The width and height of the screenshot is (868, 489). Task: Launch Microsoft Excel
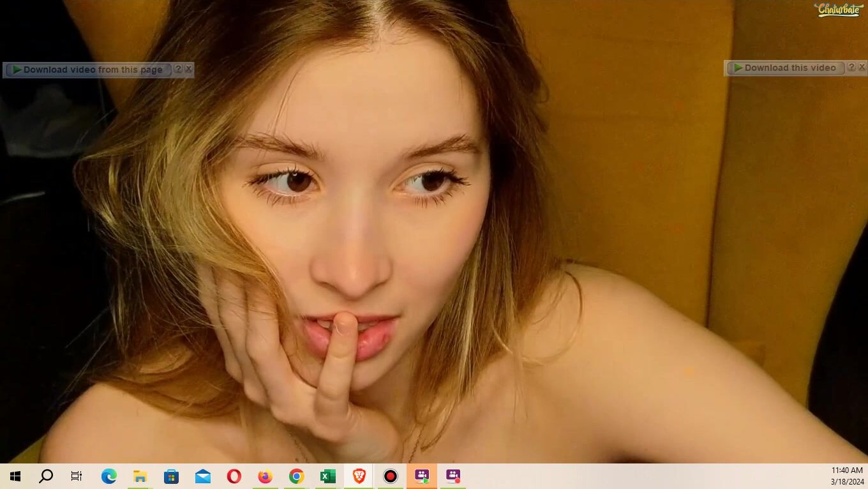point(327,476)
